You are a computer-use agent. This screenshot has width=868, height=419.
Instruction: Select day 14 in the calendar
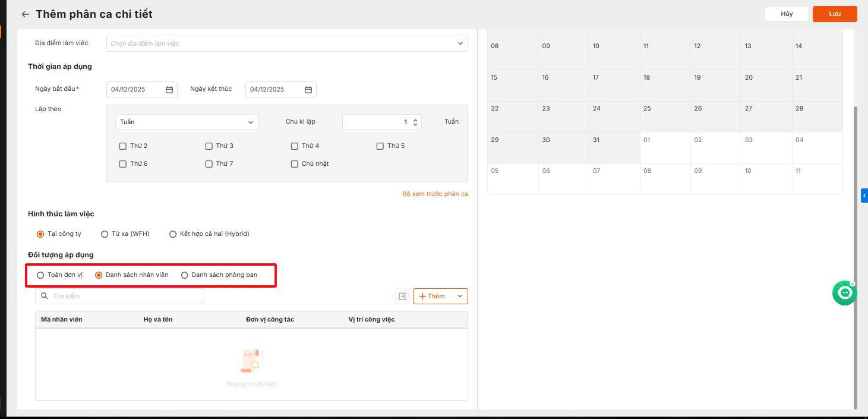pyautogui.click(x=817, y=55)
